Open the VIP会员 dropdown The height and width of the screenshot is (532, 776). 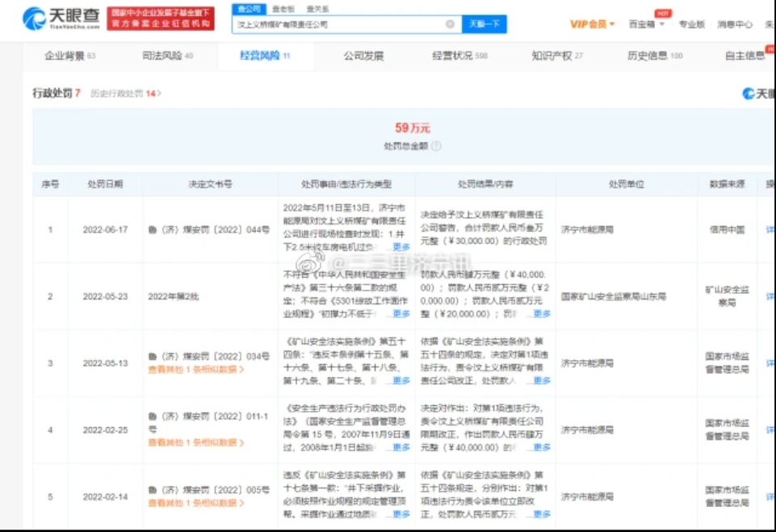pyautogui.click(x=592, y=23)
